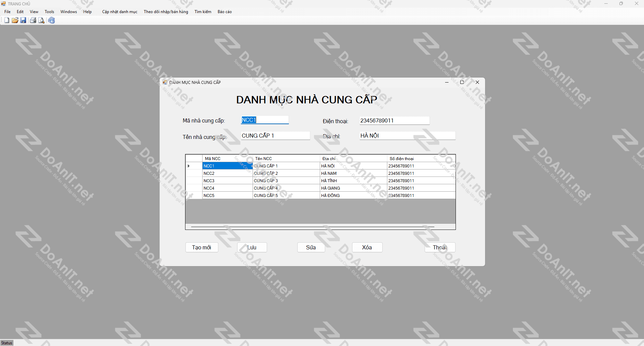Click the HÀ NỘI address cell

[353, 166]
